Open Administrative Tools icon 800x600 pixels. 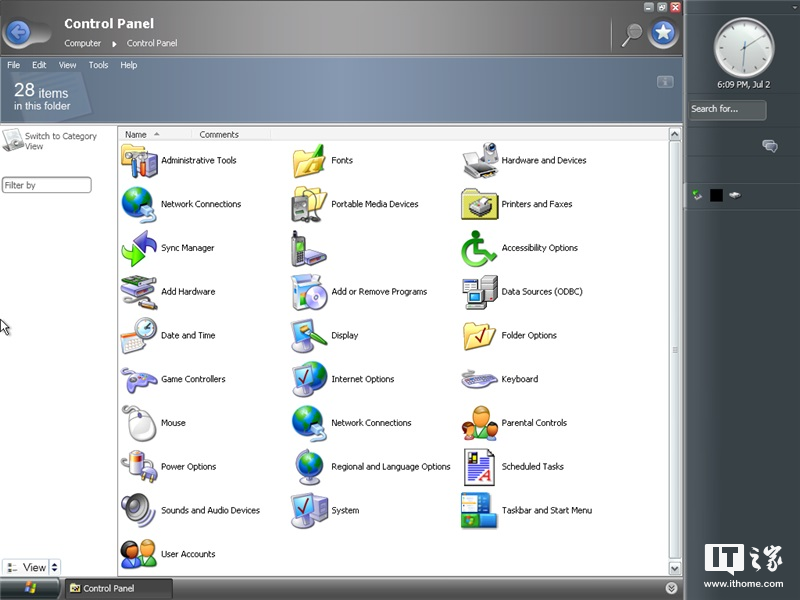pos(138,160)
